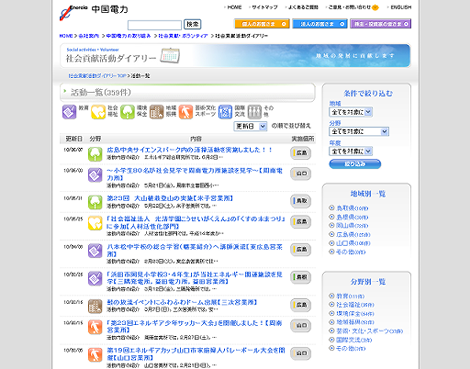Click the calendar icon in the diary banner
This screenshot has height=369, width=470.
pyautogui.click(x=170, y=56)
